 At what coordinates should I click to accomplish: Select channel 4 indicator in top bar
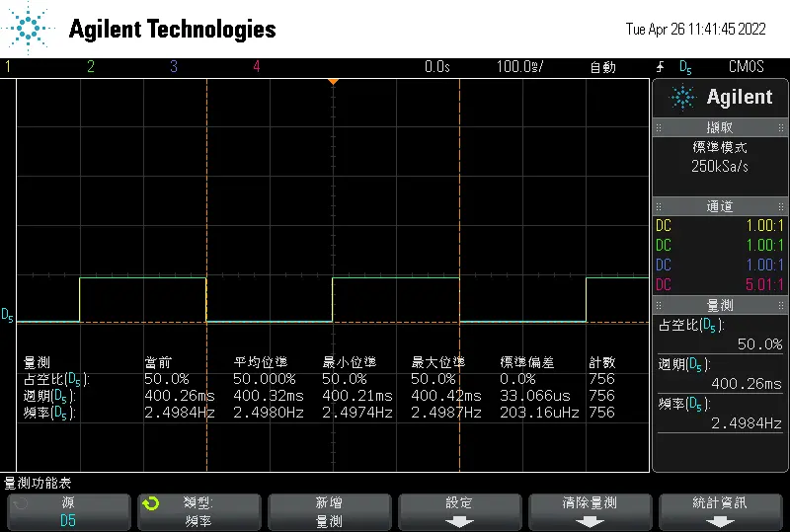click(257, 66)
